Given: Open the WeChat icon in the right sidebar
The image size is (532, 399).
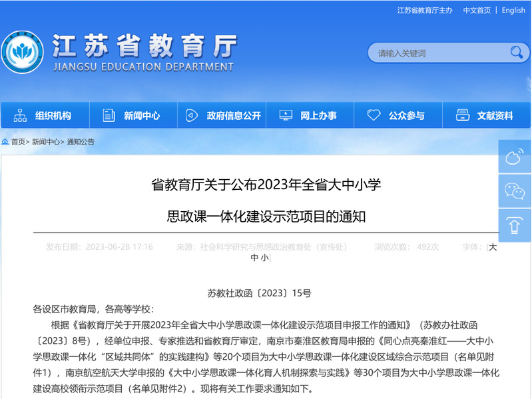Looking at the screenshot, I should pos(514,191).
